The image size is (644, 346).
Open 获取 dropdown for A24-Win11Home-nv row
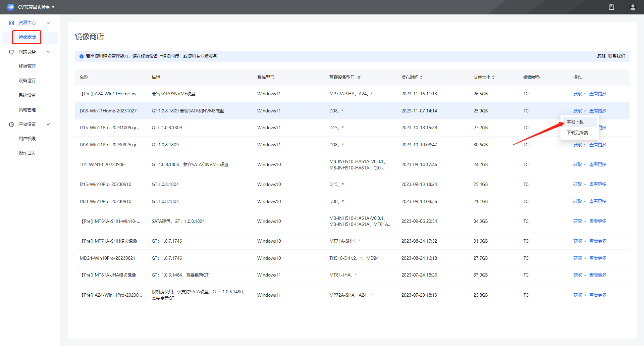[x=580, y=94]
